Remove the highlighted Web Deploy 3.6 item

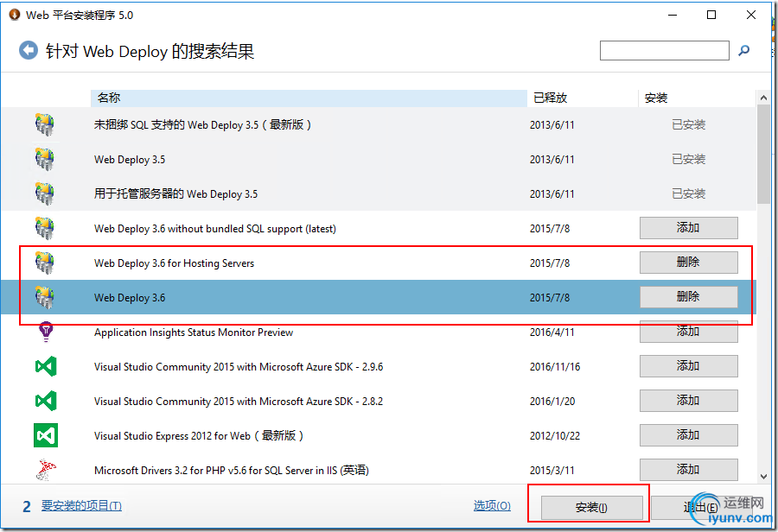[688, 297]
